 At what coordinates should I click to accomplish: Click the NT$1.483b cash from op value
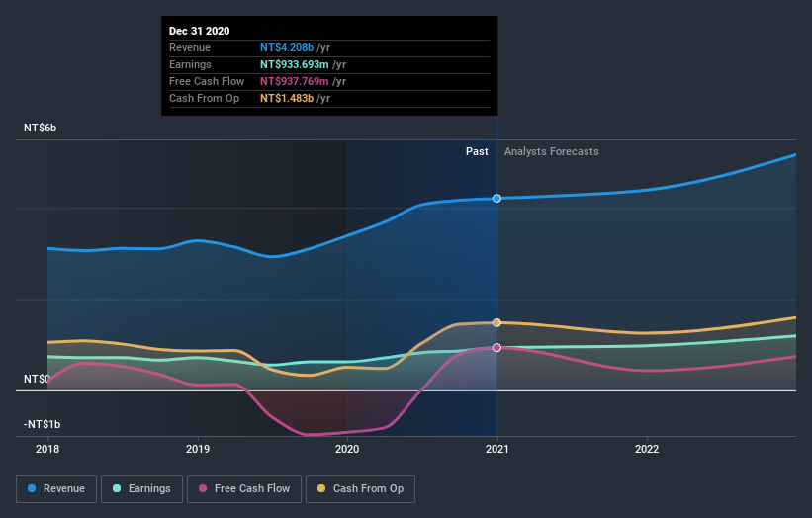click(x=287, y=98)
